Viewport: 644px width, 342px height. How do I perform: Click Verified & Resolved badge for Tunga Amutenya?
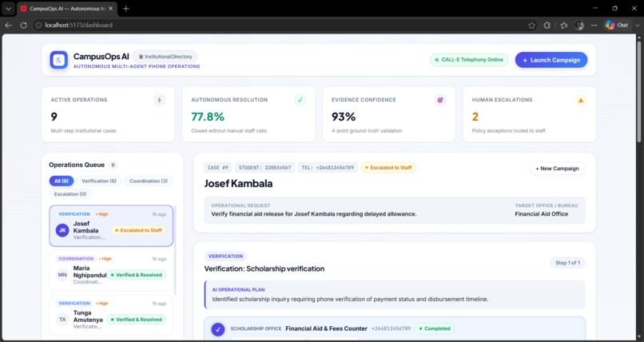click(137, 320)
